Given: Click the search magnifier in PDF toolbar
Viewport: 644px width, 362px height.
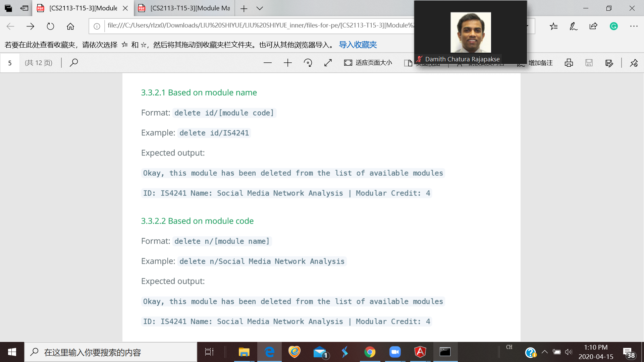Looking at the screenshot, I should click(x=74, y=63).
